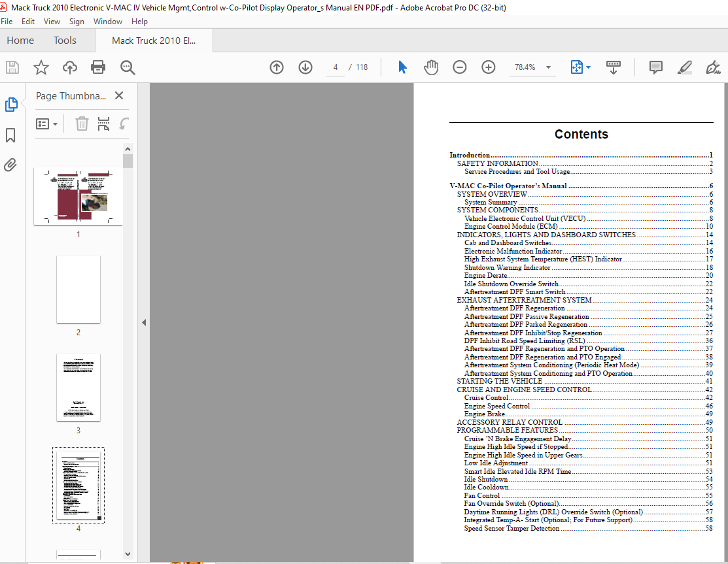Screen dimensions: 728x564
Task: Click PROGRAMMABLE FEATURES contents entry
Action: click(585, 430)
